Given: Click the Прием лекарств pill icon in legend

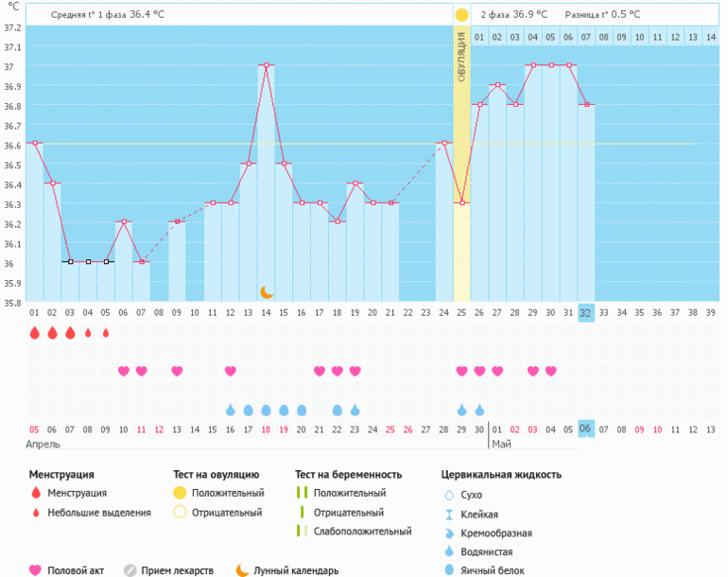Looking at the screenshot, I should point(130,570).
